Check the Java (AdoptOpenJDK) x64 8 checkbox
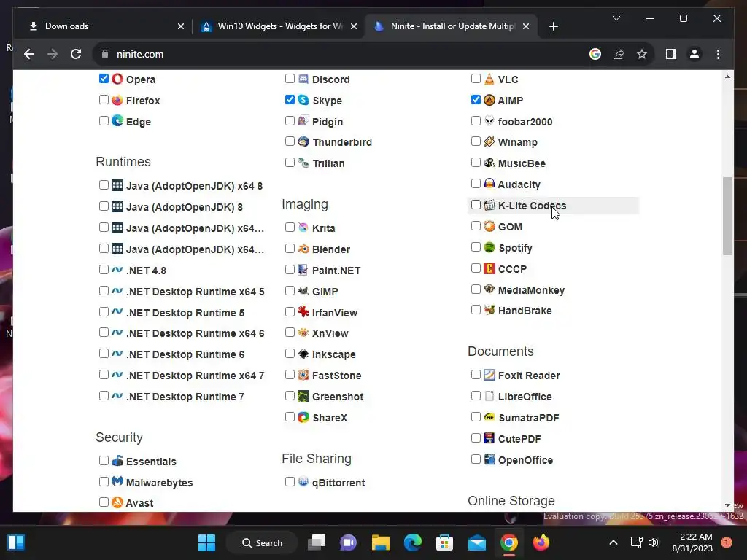 104,184
